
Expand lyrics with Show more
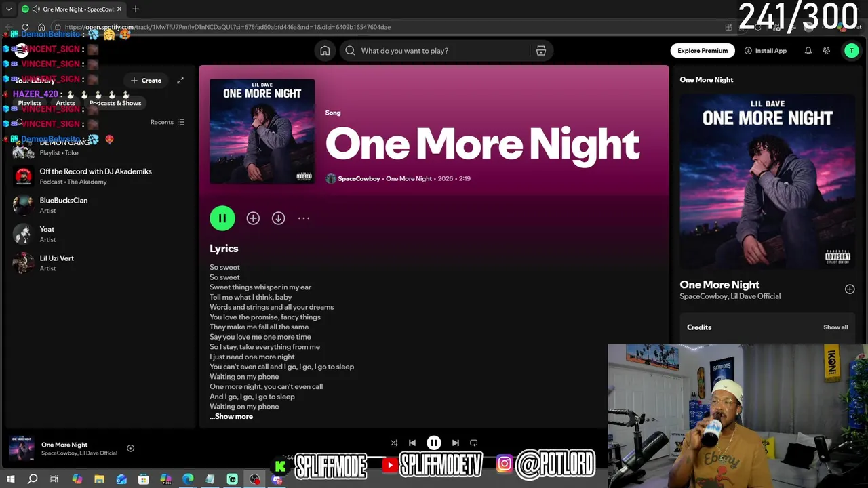coord(231,417)
